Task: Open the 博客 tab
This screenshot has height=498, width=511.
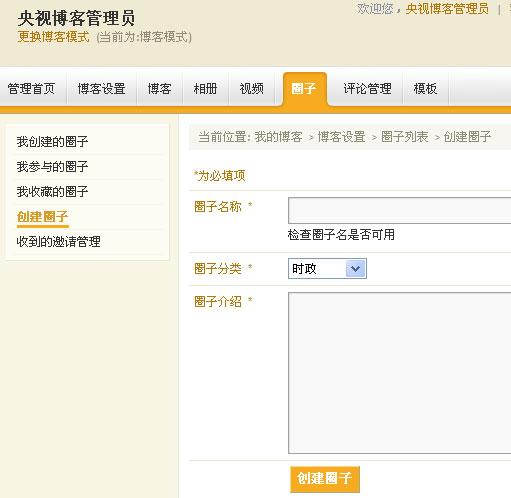Action: point(159,89)
